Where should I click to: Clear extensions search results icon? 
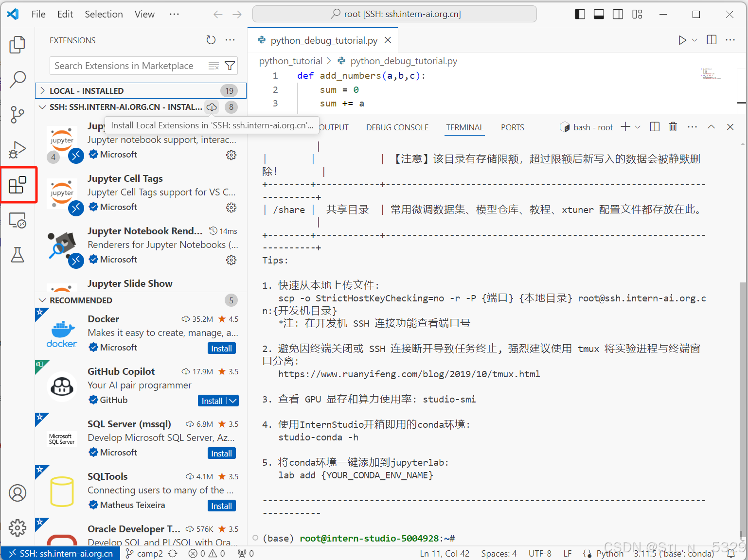214,66
